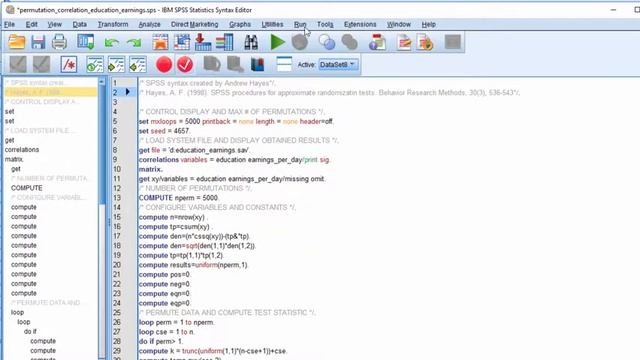Select 'do if' in the navigation pane
This screenshot has width=640, height=360.
tap(30, 331)
